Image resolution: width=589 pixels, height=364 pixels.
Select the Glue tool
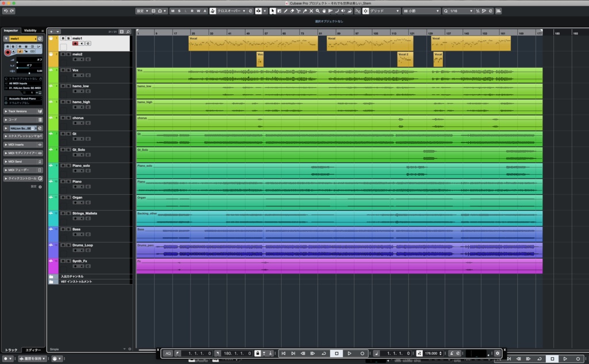(x=305, y=11)
